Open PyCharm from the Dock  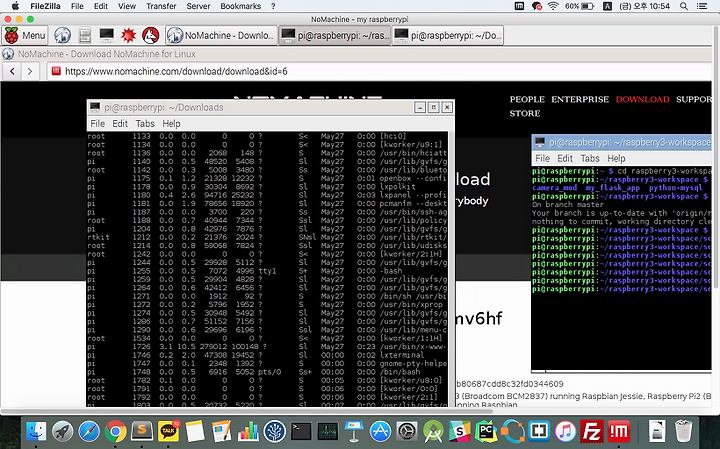486,432
